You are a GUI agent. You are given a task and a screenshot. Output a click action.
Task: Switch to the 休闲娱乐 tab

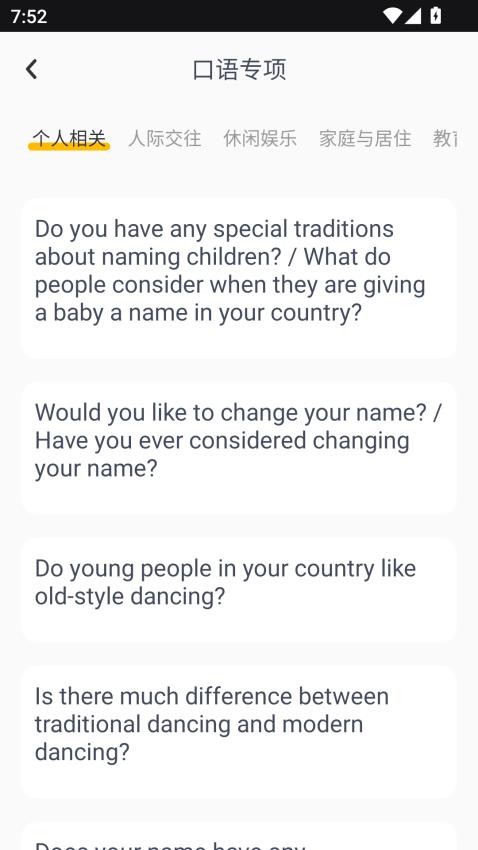260,139
